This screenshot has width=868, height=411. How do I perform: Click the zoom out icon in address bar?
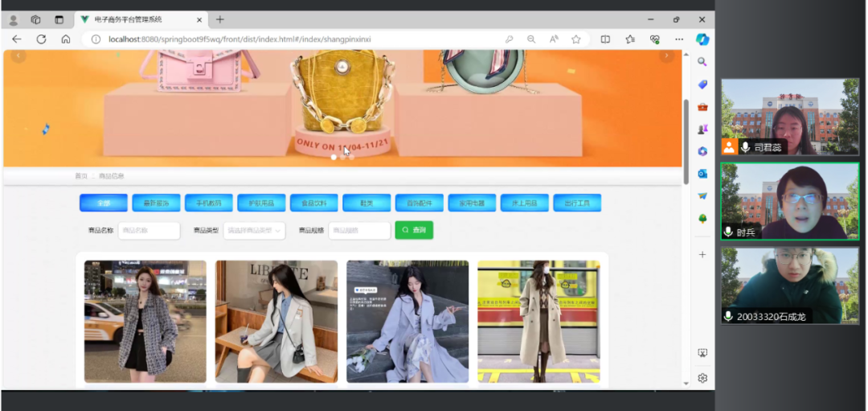531,39
